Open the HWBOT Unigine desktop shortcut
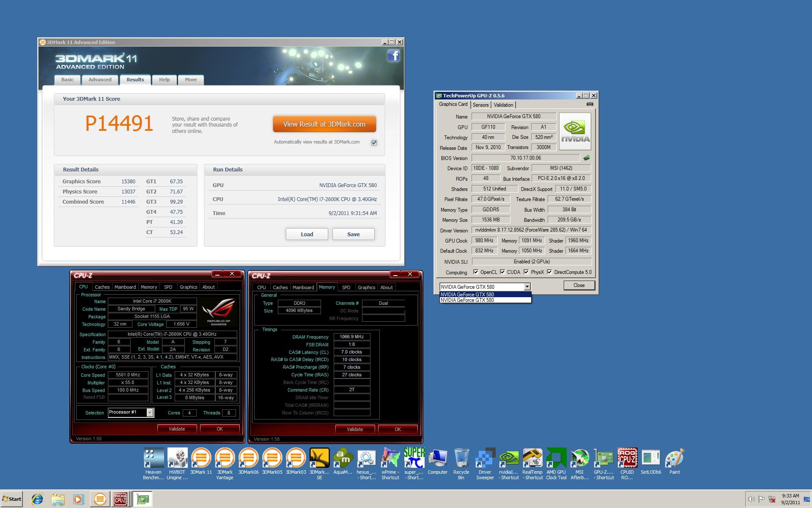This screenshot has width=812, height=508. 177,464
